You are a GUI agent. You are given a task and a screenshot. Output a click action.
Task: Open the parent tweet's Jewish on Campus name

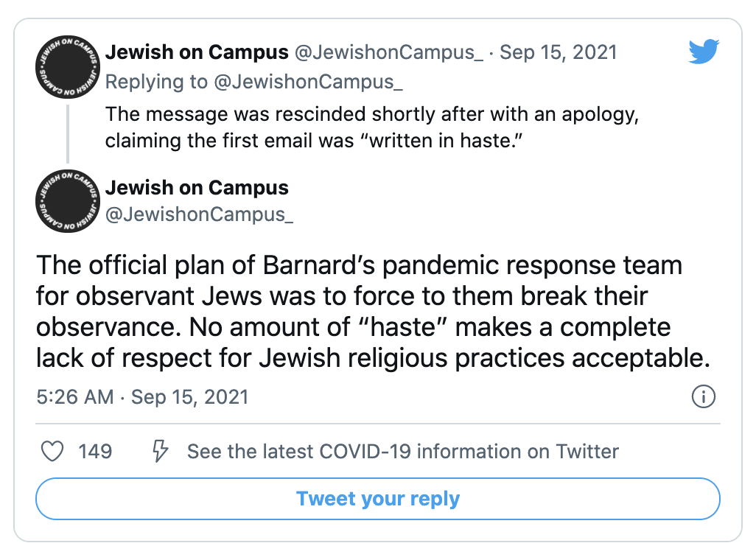click(197, 52)
